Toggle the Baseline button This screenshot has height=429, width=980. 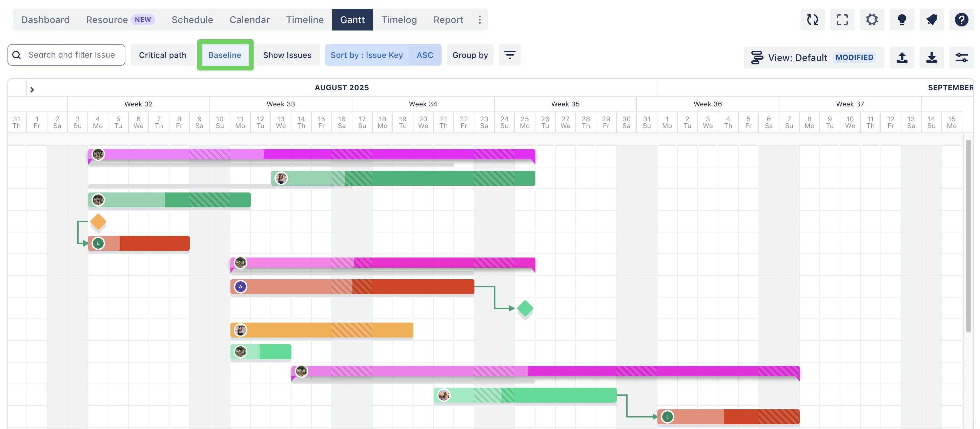pos(225,55)
